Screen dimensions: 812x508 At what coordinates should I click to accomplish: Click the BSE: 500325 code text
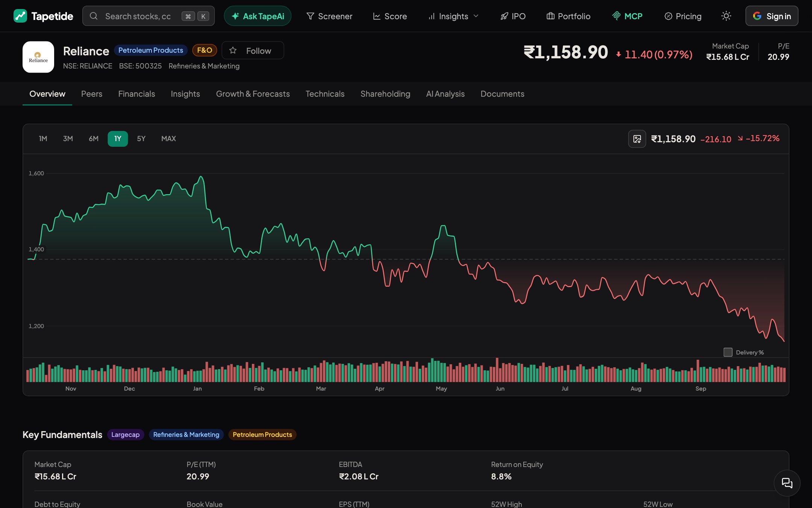140,66
